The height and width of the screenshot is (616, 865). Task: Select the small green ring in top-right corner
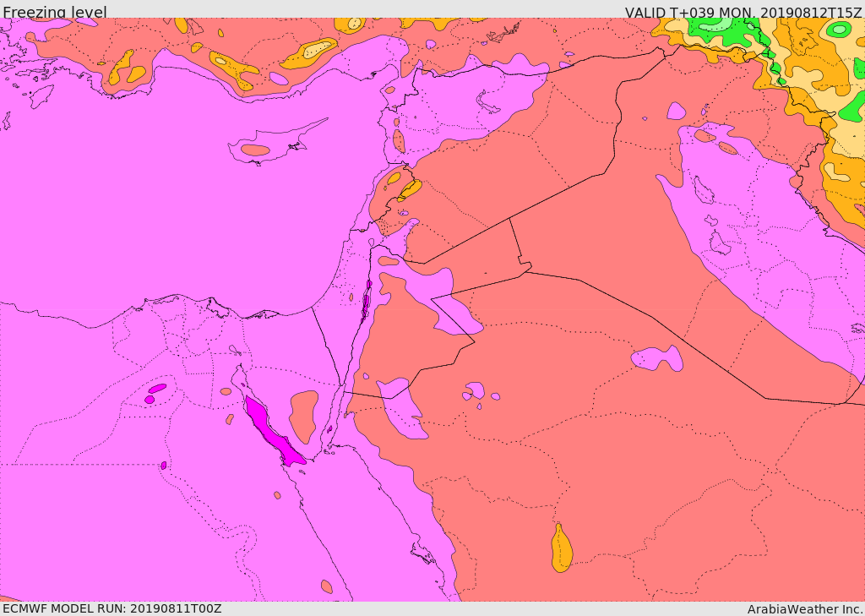tap(839, 30)
